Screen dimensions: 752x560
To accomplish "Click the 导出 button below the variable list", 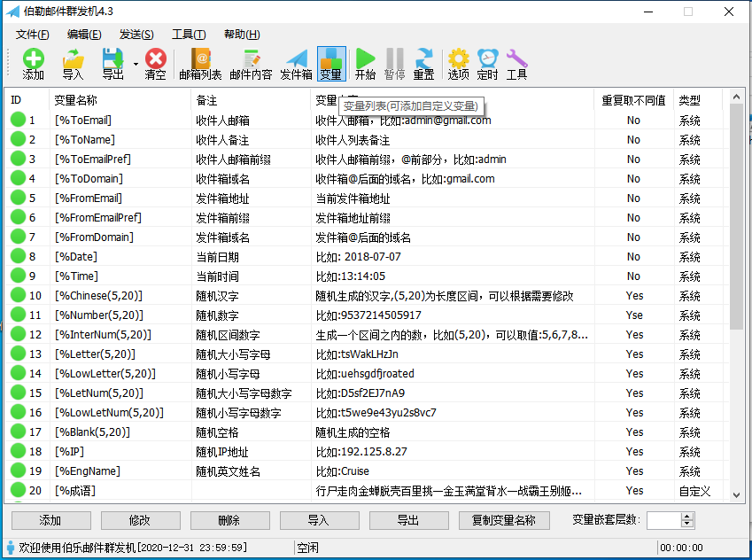I will coord(409,520).
